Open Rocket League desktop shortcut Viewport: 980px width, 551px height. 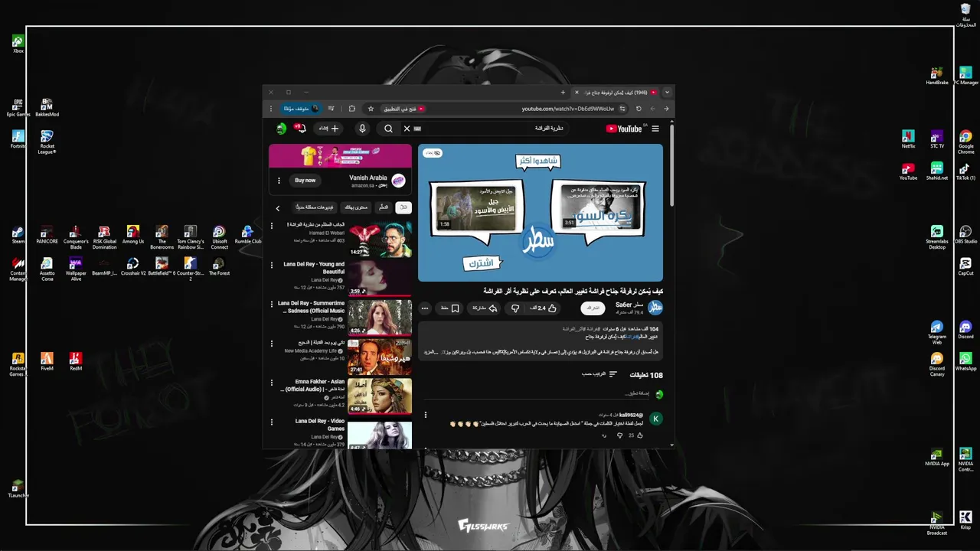click(47, 142)
